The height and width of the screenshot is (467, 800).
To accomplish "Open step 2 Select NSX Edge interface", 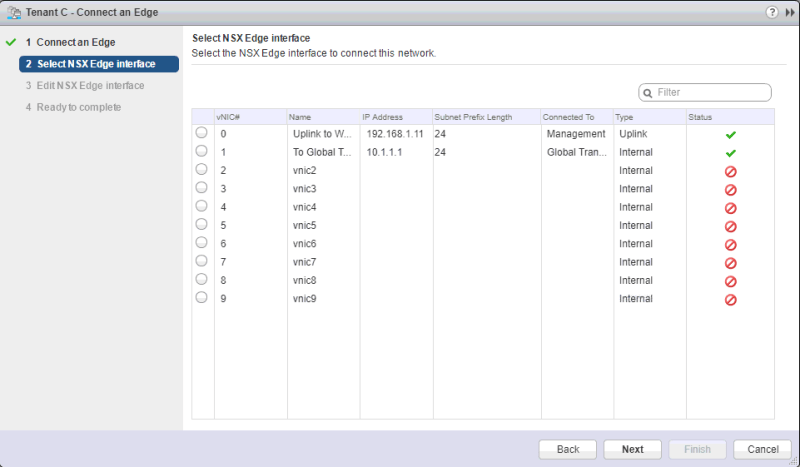I will (x=98, y=64).
